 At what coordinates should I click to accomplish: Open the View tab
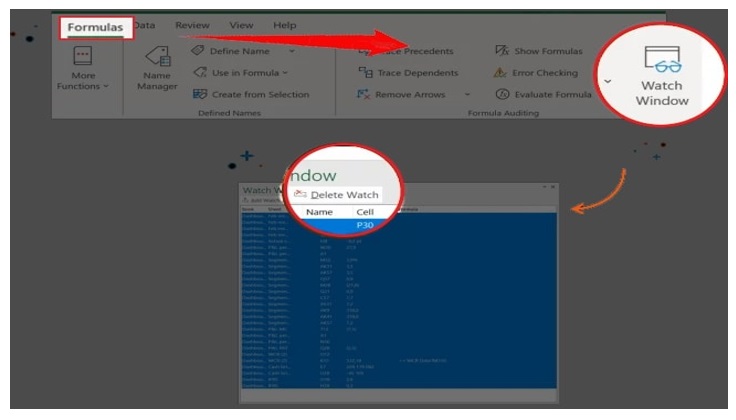coord(241,25)
